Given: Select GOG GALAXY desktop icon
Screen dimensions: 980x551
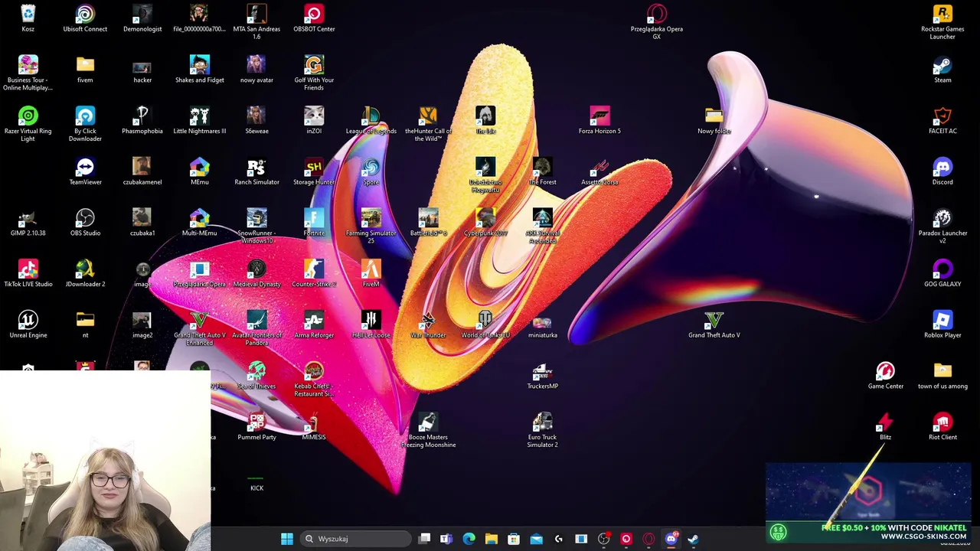Looking at the screenshot, I should pyautogui.click(x=942, y=274).
